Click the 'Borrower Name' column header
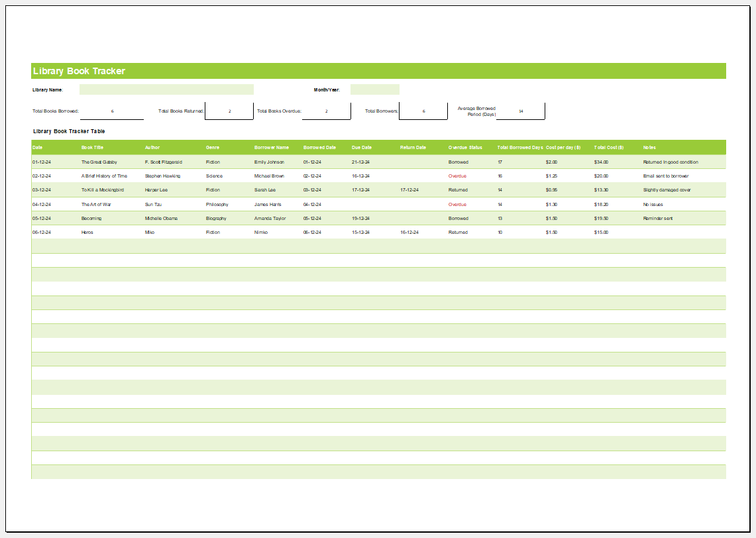 [x=272, y=148]
